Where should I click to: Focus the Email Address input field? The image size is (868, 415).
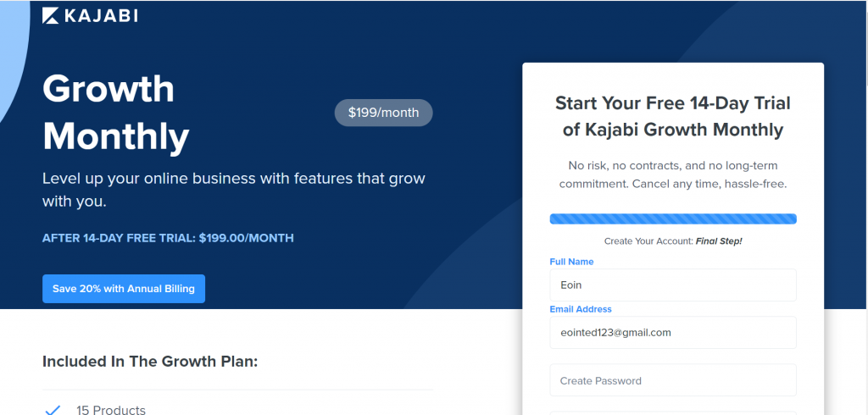(x=673, y=333)
